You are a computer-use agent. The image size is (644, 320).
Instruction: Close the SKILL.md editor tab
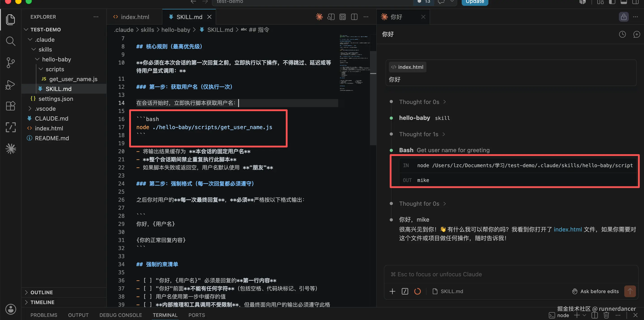click(209, 17)
